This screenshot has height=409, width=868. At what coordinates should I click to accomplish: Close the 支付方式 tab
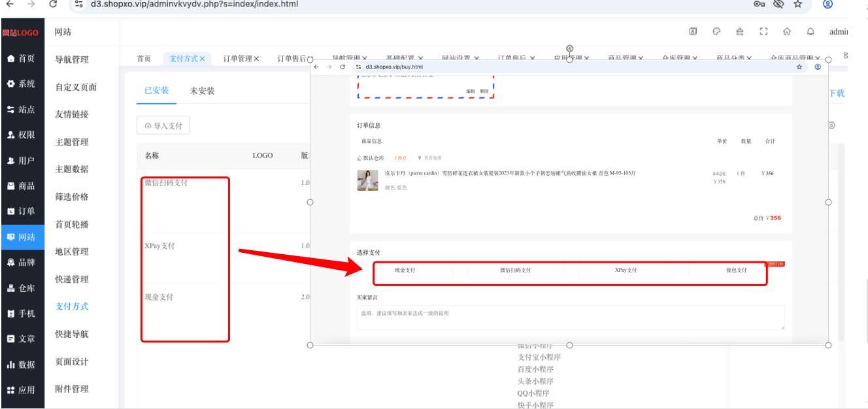coord(202,59)
